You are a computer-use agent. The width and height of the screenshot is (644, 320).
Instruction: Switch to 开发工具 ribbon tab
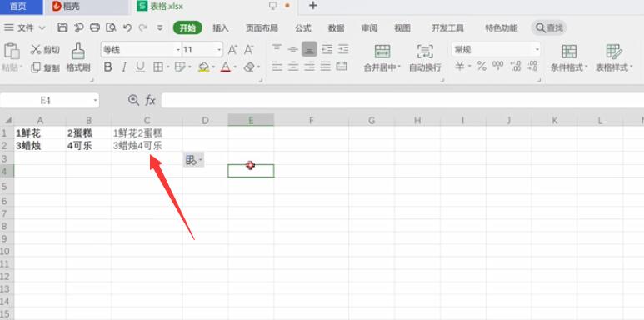pyautogui.click(x=447, y=28)
